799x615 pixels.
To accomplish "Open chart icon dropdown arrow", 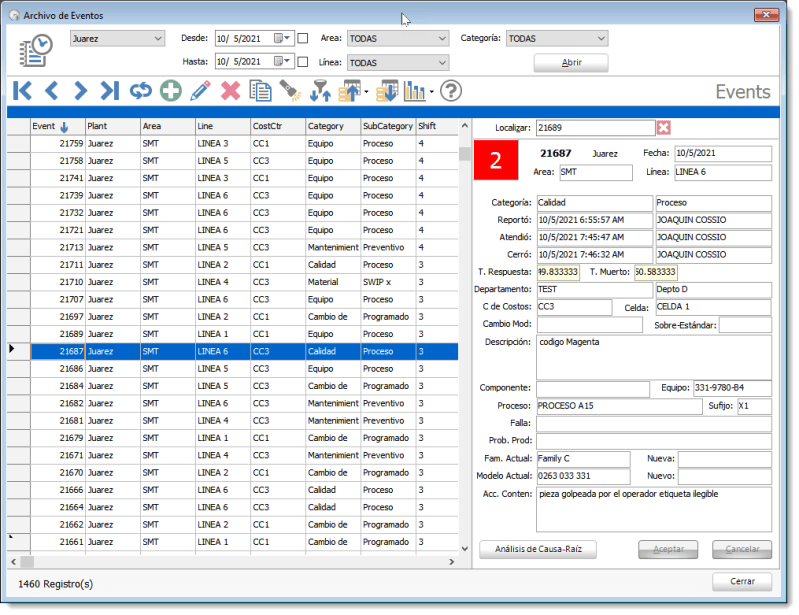I will tap(432, 92).
